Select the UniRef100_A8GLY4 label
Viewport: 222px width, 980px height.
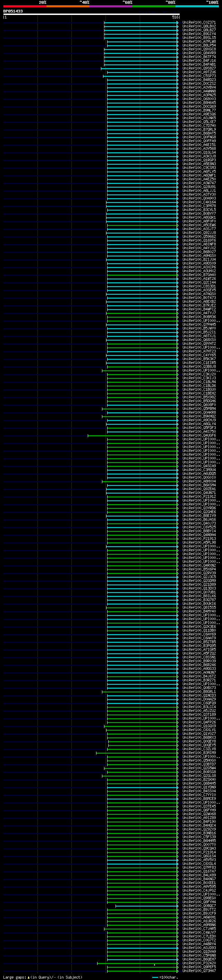click(199, 424)
